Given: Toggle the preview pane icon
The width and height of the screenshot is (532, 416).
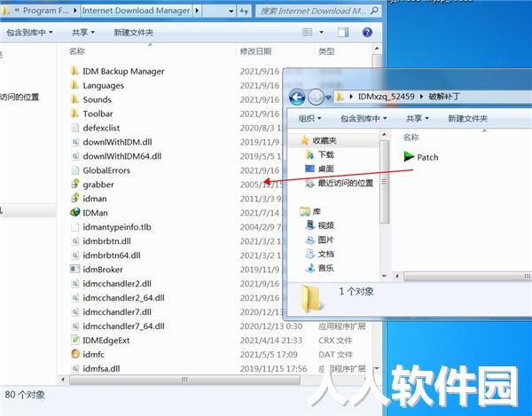Looking at the screenshot, I should coord(342,32).
